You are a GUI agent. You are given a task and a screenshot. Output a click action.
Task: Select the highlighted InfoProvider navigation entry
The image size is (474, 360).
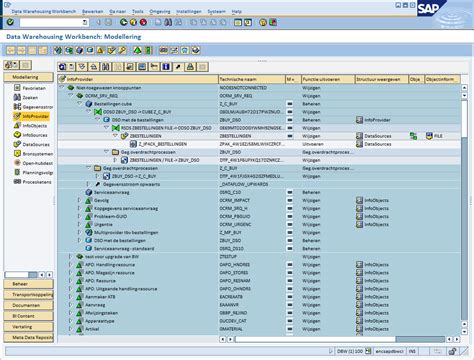[31, 116]
